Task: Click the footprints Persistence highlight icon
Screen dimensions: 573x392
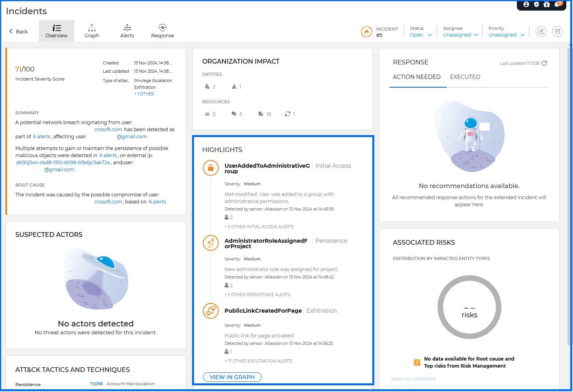Action: pyautogui.click(x=211, y=243)
